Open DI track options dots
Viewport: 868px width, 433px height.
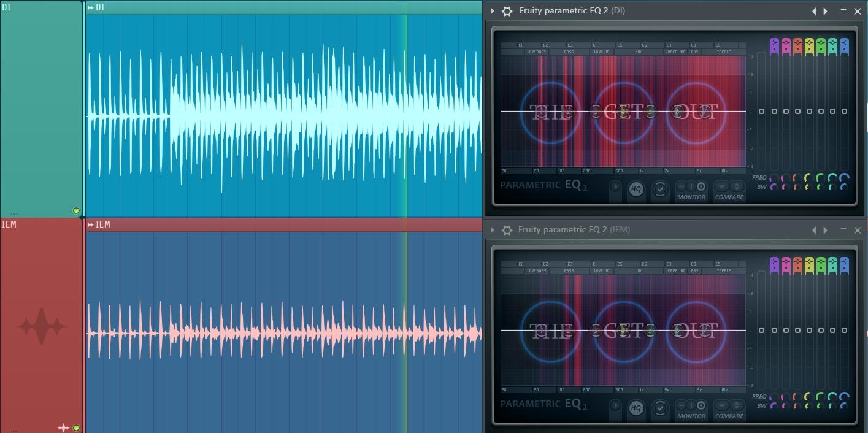pyautogui.click(x=14, y=214)
